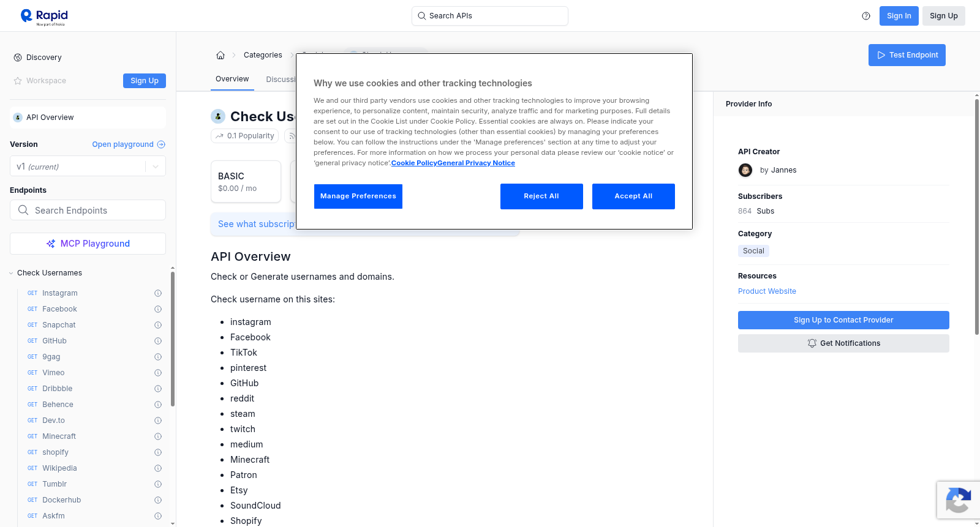Click Reject All cookies button
Viewport: 980px width, 527px height.
click(541, 196)
